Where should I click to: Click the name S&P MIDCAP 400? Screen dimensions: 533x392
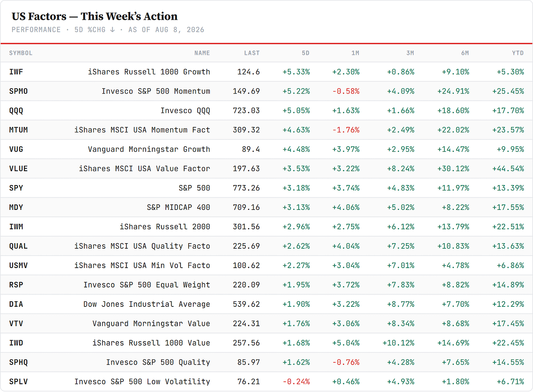[x=179, y=207]
